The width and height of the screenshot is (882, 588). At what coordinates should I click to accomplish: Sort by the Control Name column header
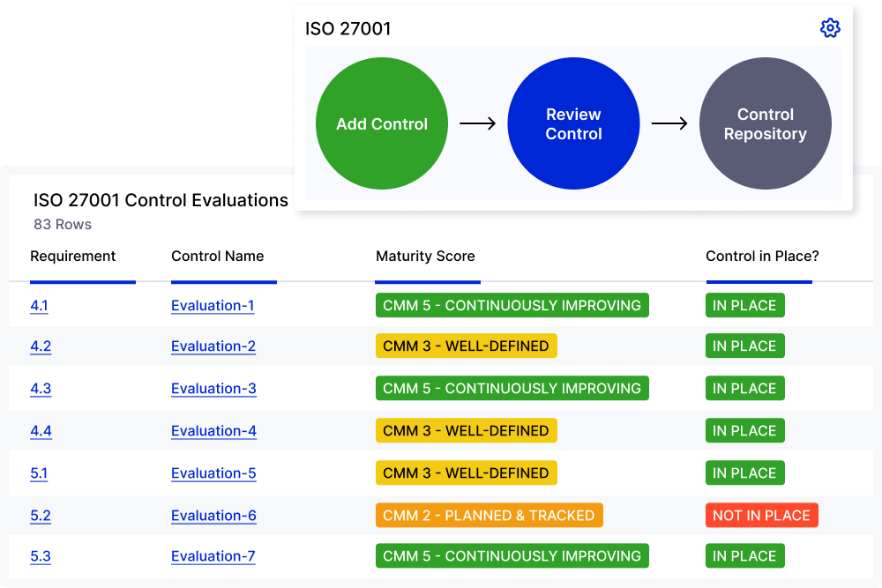[x=217, y=256]
